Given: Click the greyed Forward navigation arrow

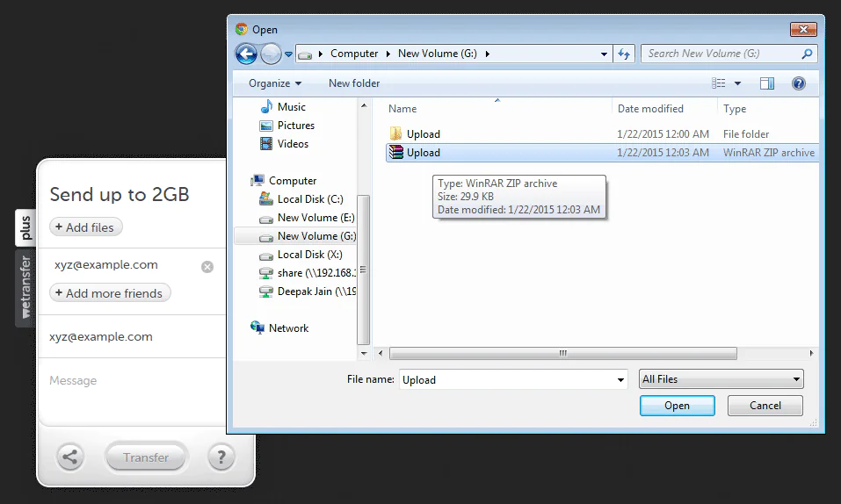Looking at the screenshot, I should [271, 54].
